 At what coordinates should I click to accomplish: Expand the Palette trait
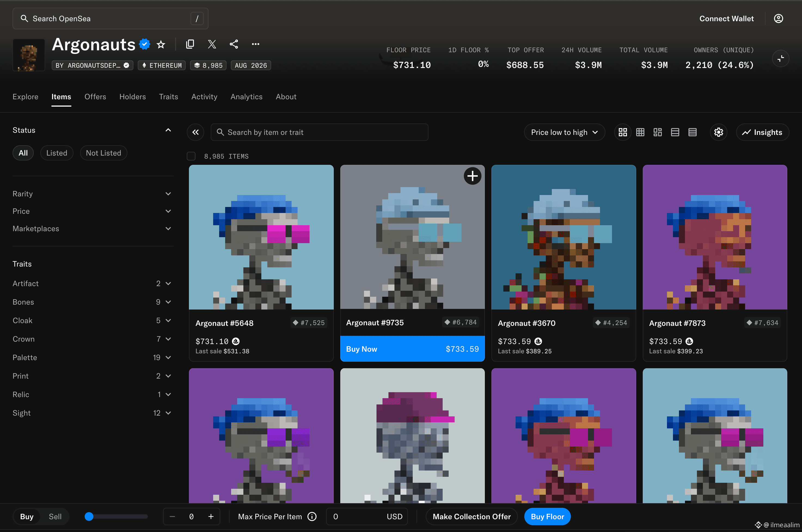92,357
